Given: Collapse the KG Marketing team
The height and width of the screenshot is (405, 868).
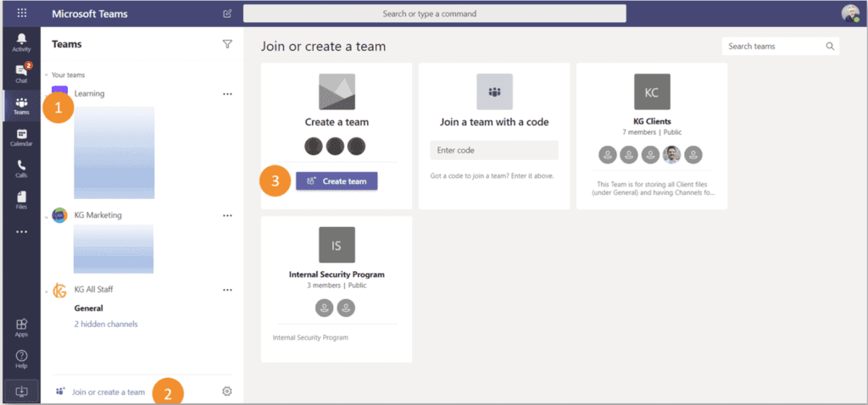Looking at the screenshot, I should [x=47, y=216].
